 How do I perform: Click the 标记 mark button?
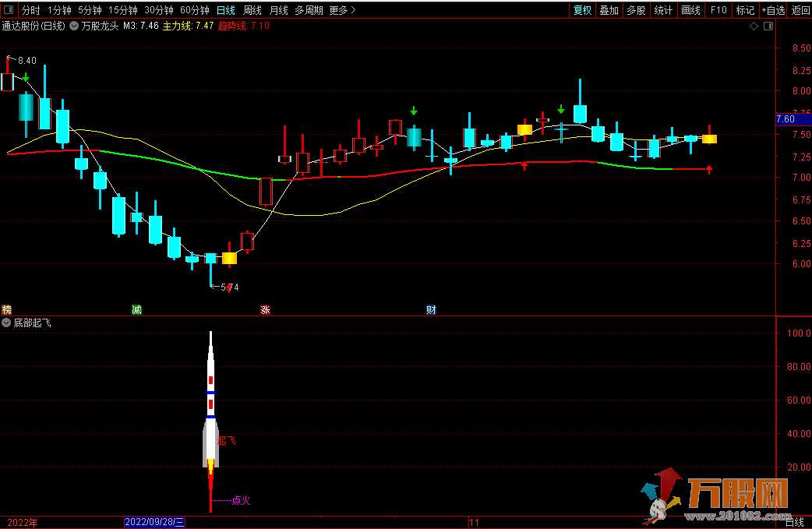745,10
